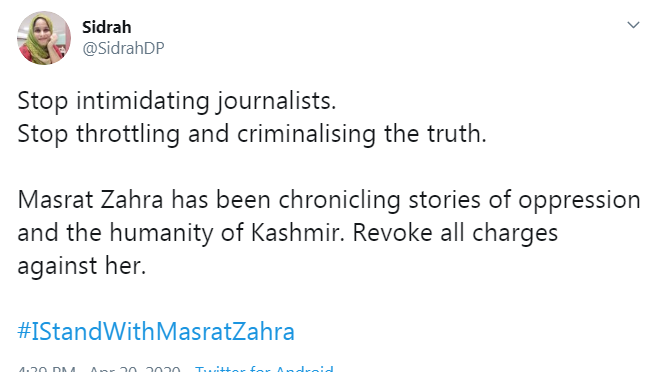Click the word 'chronicling' in the tweet

coord(339,201)
